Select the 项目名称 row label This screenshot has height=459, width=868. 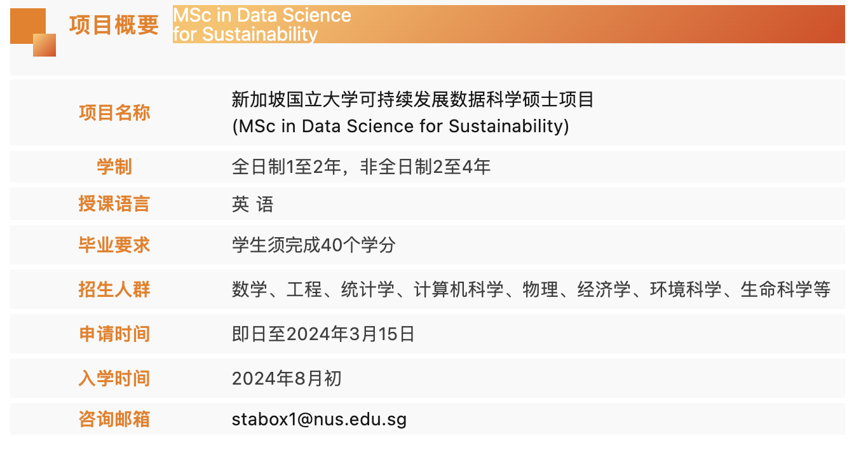(114, 113)
